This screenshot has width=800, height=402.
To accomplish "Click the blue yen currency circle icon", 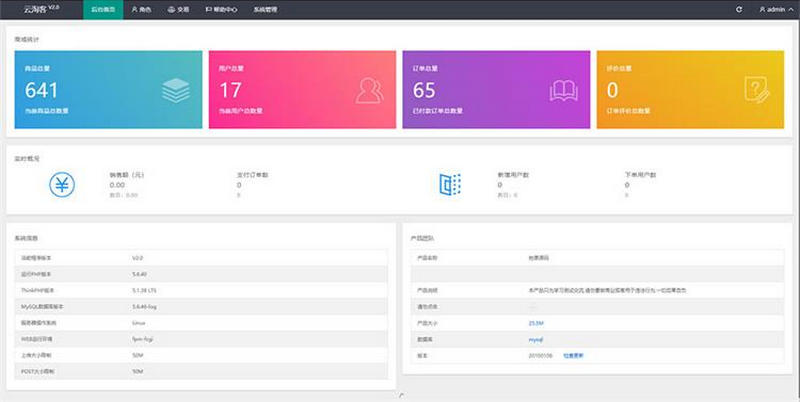I will (62, 185).
